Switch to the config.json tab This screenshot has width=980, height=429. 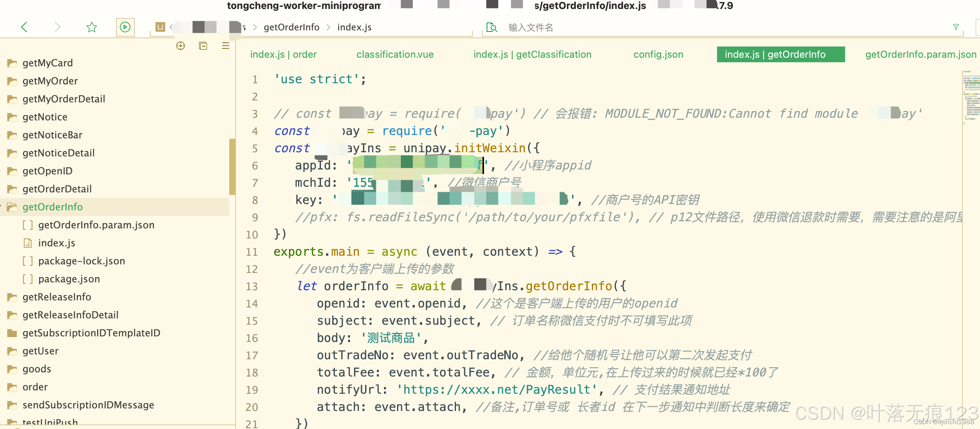coord(658,54)
